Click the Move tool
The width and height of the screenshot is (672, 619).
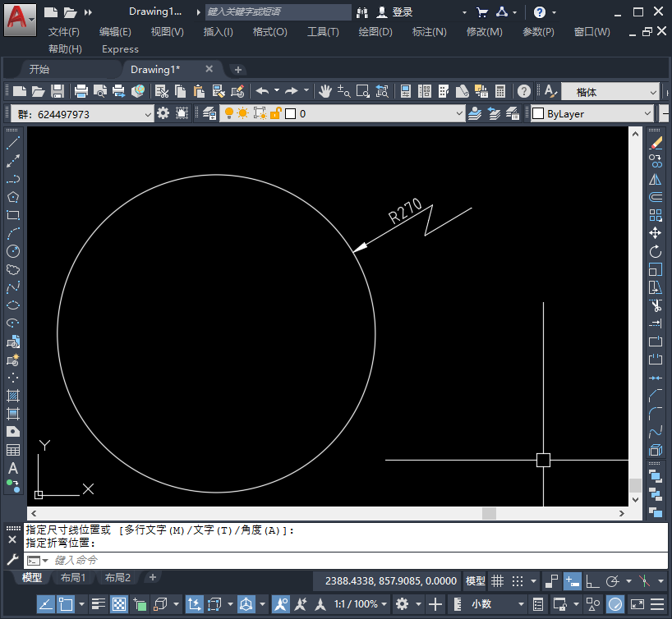[x=656, y=233]
